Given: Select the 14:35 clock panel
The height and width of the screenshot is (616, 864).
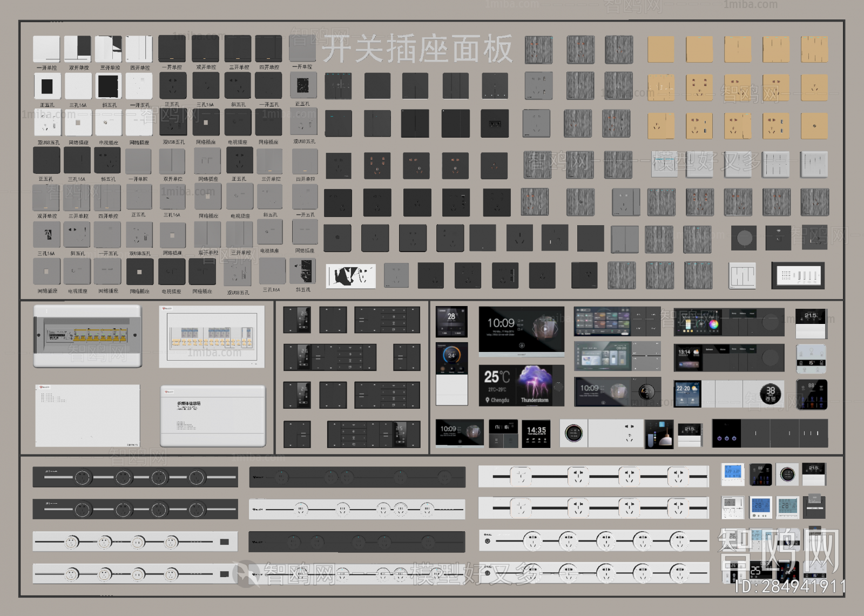Looking at the screenshot, I should pos(536,434).
